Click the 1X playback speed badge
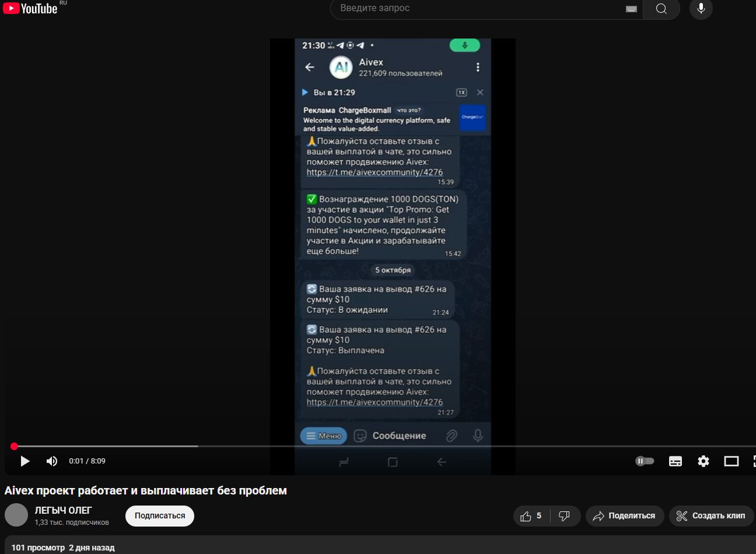Image resolution: width=756 pixels, height=554 pixels. tap(461, 92)
